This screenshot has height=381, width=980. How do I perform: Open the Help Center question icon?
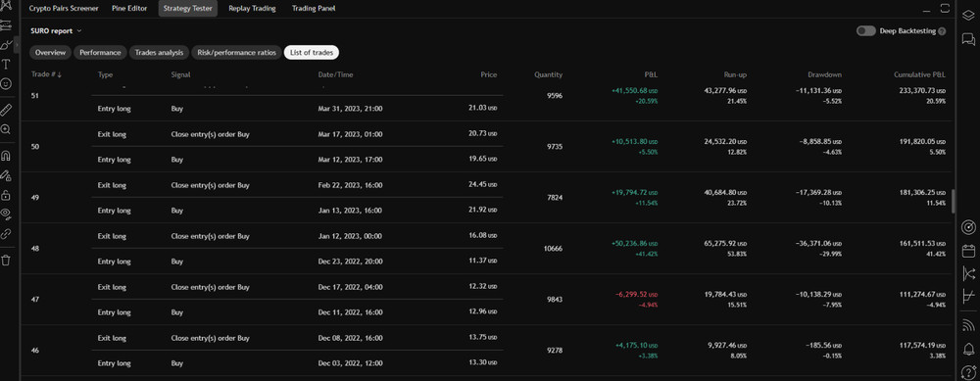[968, 372]
